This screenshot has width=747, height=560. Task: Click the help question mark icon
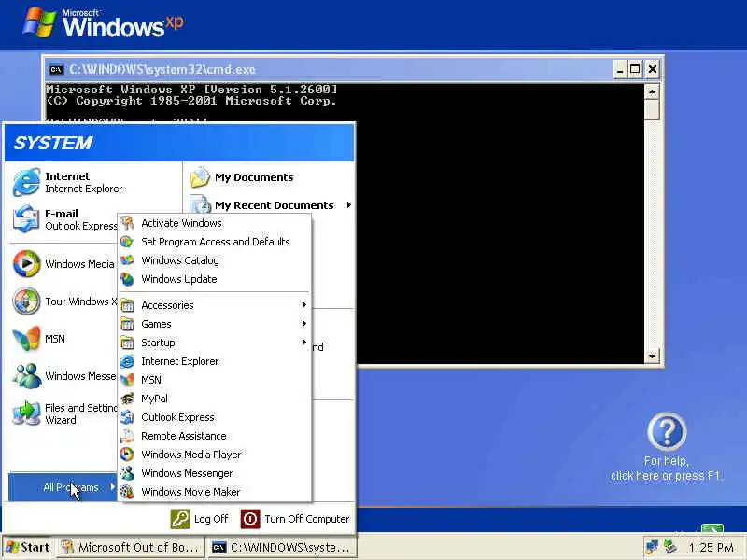coord(667,431)
